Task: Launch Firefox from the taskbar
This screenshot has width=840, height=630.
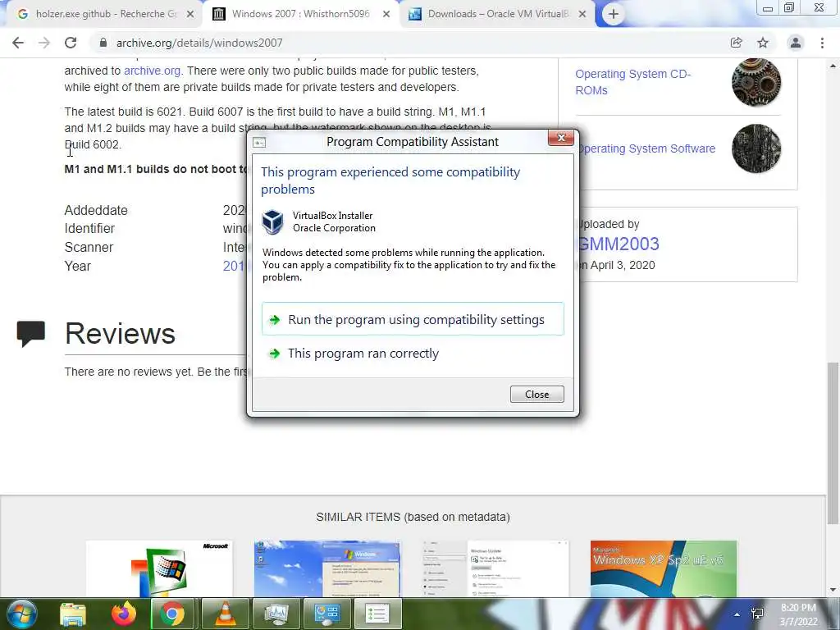Action: click(123, 614)
